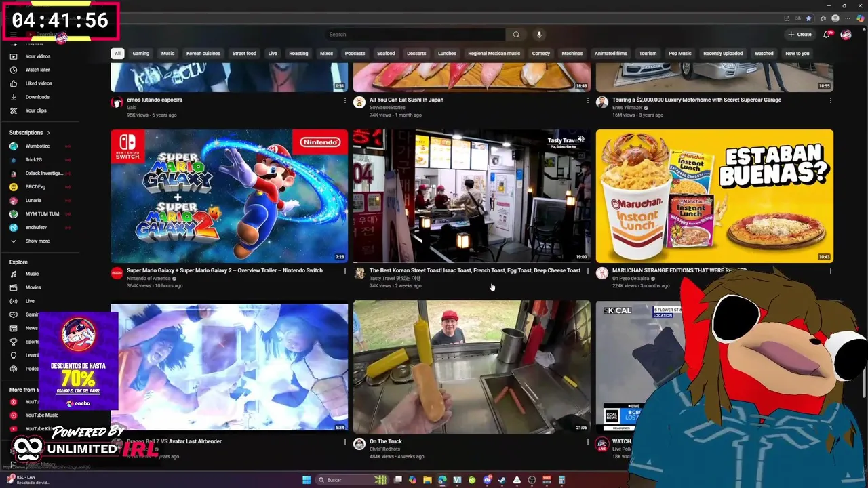
Task: Open more options for Korean Street Toast video
Action: click(x=588, y=271)
